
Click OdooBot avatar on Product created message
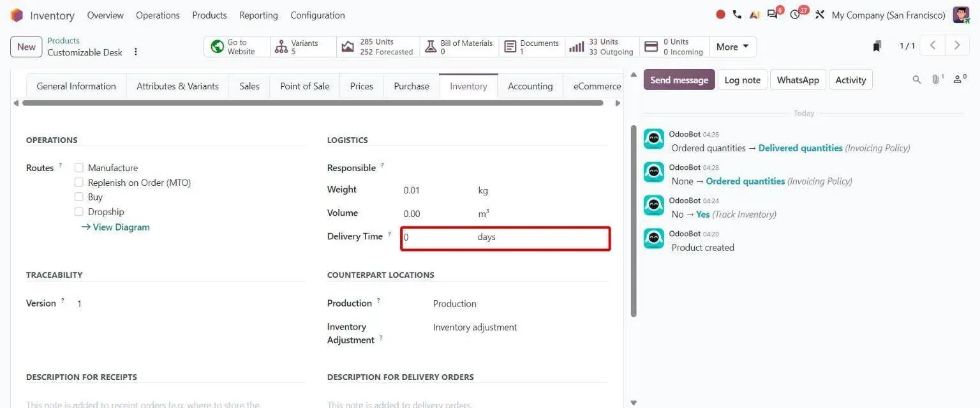(x=654, y=239)
